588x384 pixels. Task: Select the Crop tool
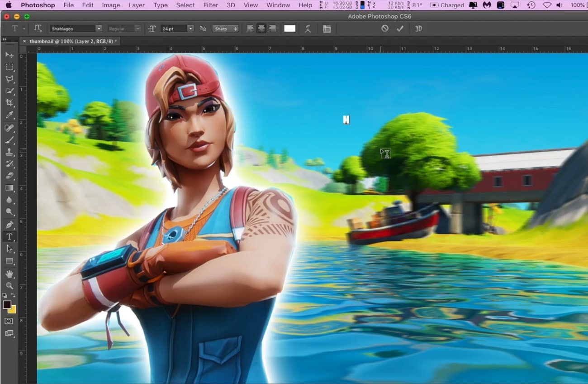pos(9,103)
